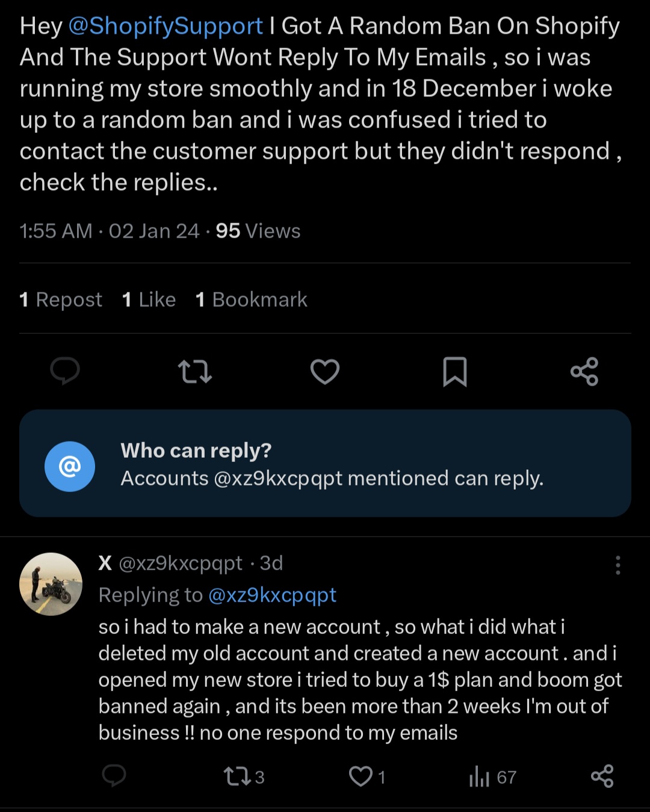This screenshot has width=650, height=812.
Task: Open the @ShopifySupport mention link
Action: (166, 26)
